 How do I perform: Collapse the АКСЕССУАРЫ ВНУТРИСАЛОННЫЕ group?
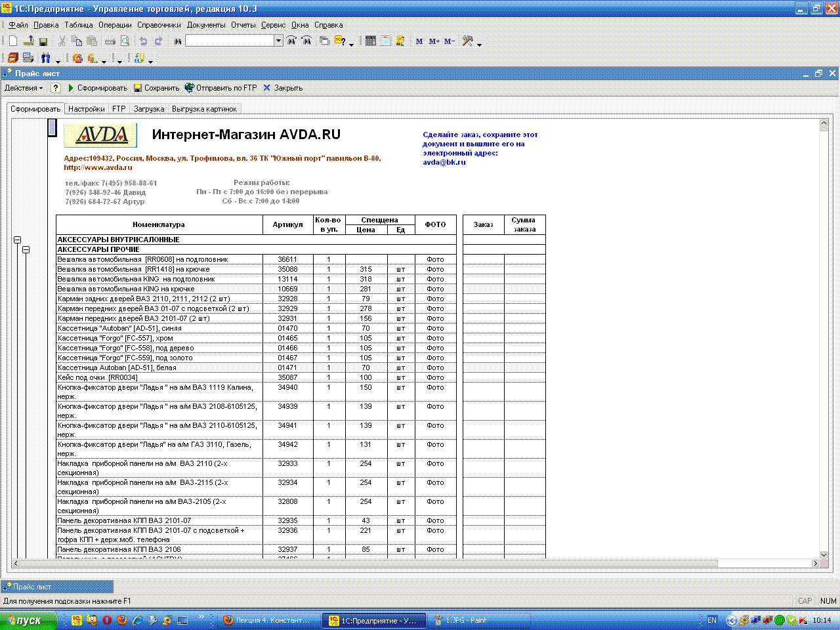pyautogui.click(x=18, y=240)
